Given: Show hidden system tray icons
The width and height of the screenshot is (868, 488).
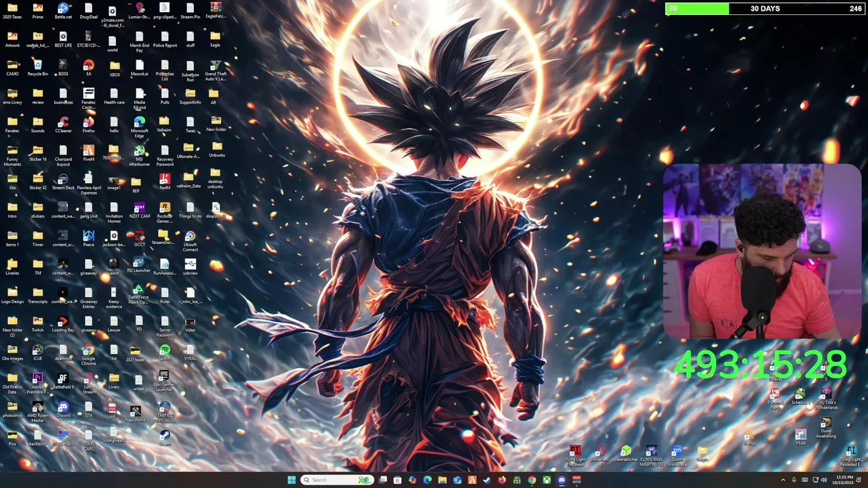Looking at the screenshot, I should coord(783,480).
